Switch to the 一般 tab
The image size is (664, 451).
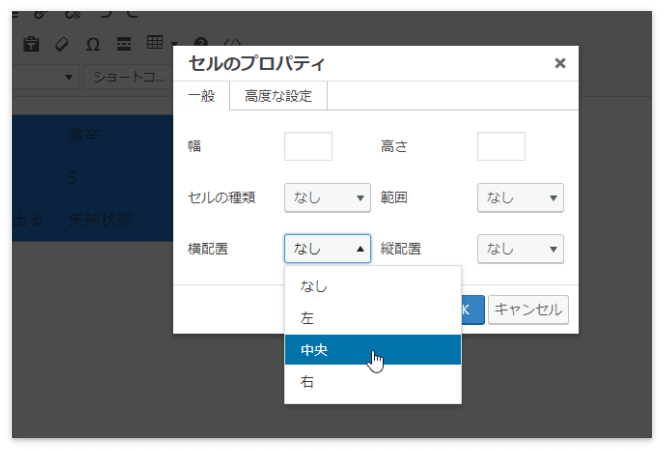pyautogui.click(x=202, y=96)
